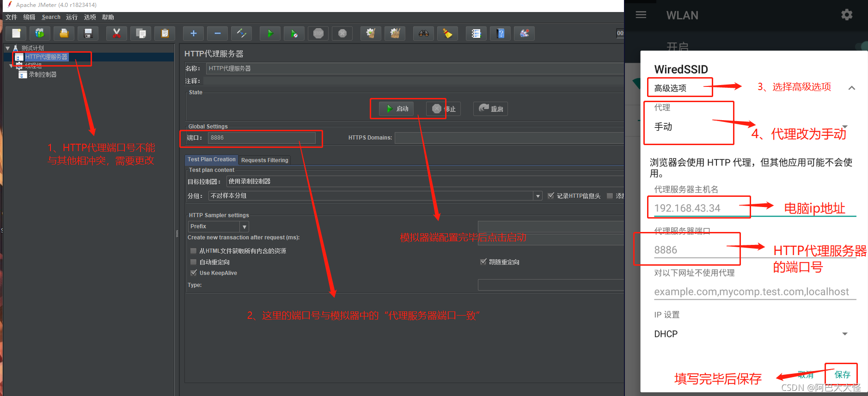Click the 名称 name input field
The image size is (868, 396).
415,68
